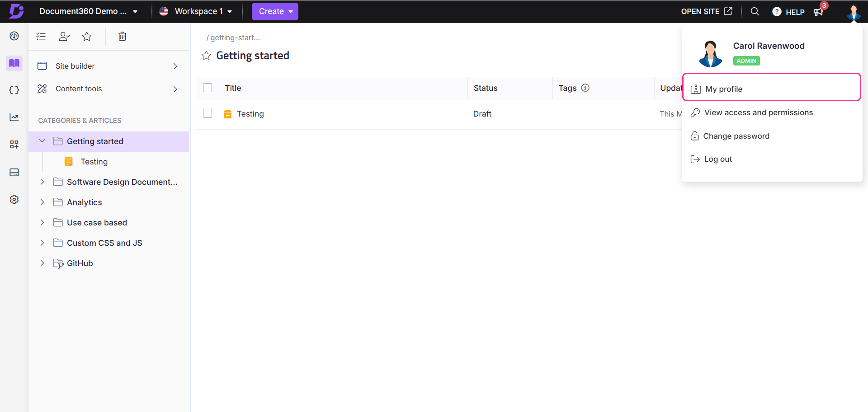Open Testing article in sidebar tree
This screenshot has height=412, width=868.
(x=94, y=162)
